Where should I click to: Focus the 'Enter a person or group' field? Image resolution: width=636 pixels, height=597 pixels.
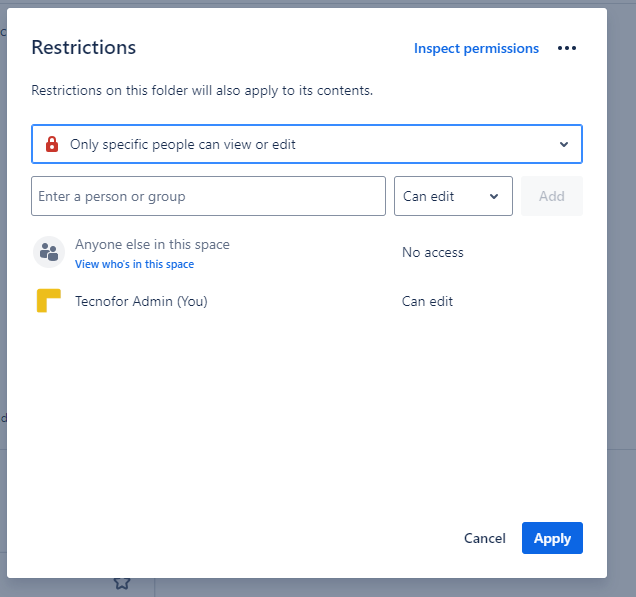pos(208,197)
